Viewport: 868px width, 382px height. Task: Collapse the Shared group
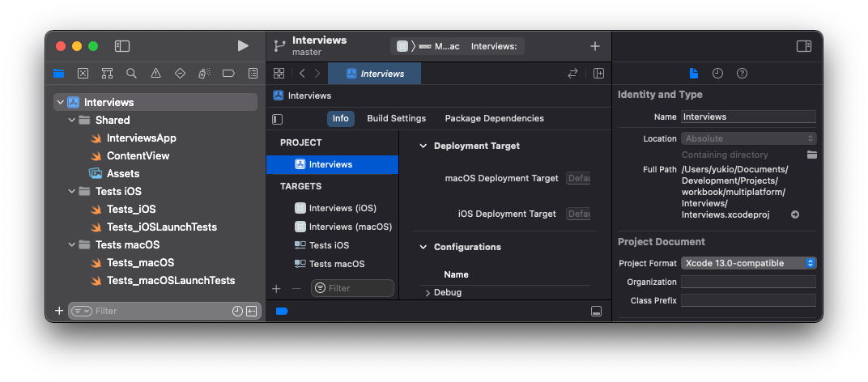pos(71,120)
